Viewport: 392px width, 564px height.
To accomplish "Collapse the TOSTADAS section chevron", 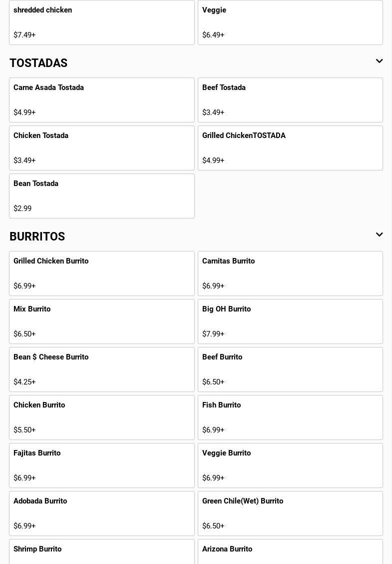I will tap(379, 61).
